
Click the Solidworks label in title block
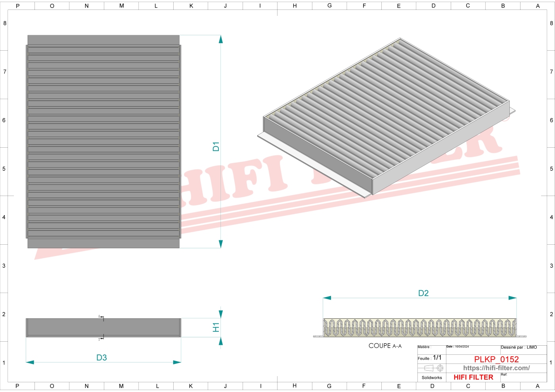click(432, 378)
